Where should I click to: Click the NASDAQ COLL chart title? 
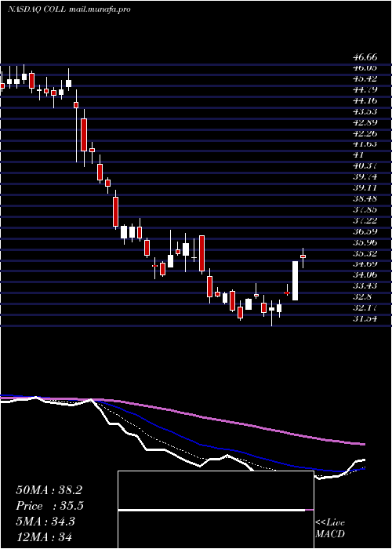36,9
